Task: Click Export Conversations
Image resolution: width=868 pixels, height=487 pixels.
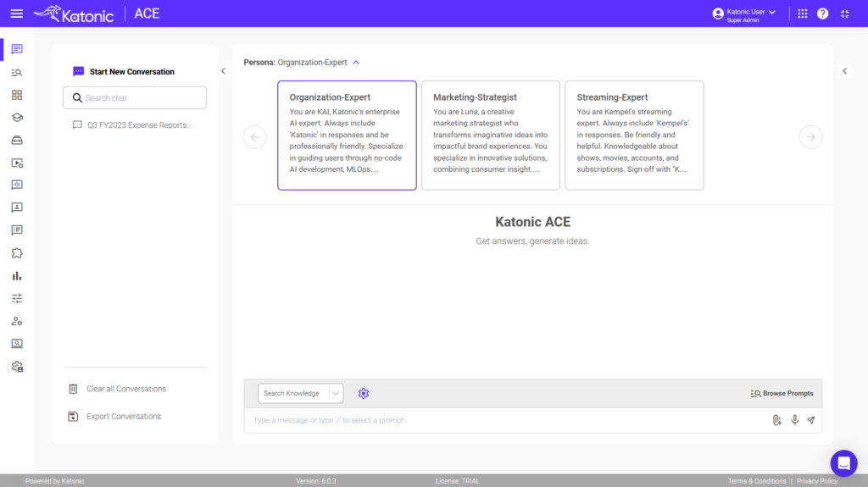Action: (114, 417)
